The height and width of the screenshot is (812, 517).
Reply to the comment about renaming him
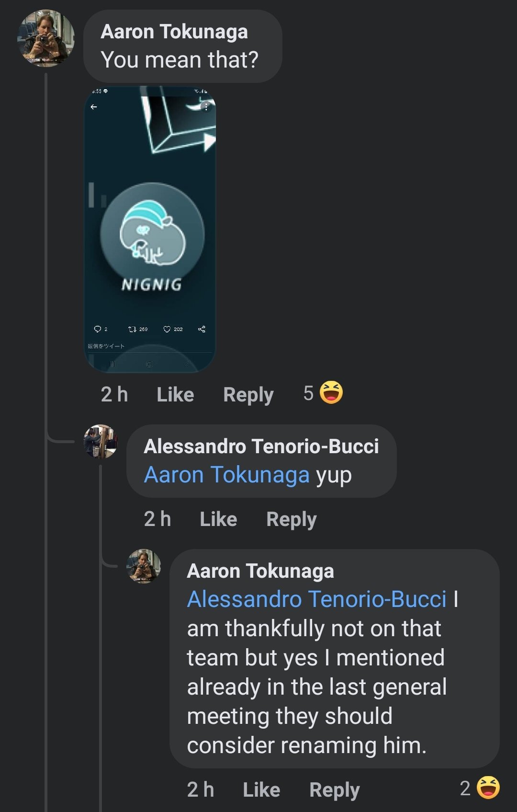[x=334, y=790]
